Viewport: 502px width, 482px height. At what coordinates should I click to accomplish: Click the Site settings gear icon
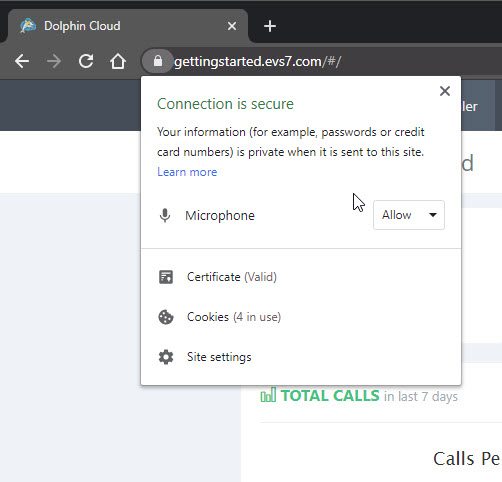coord(166,357)
